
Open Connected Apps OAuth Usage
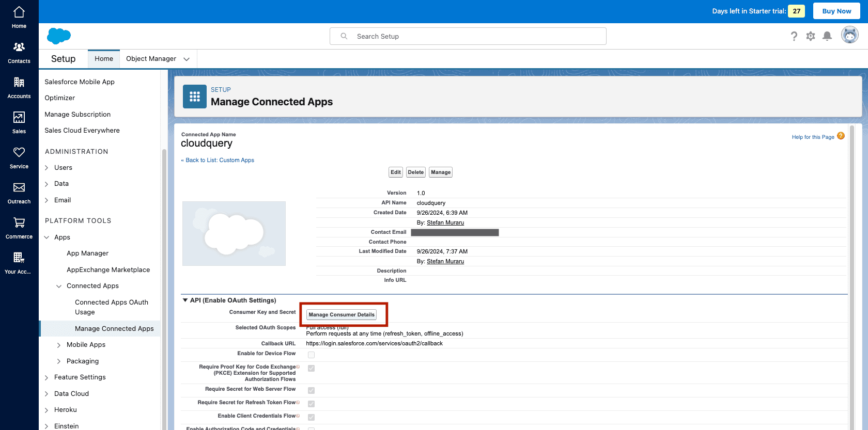tap(112, 307)
